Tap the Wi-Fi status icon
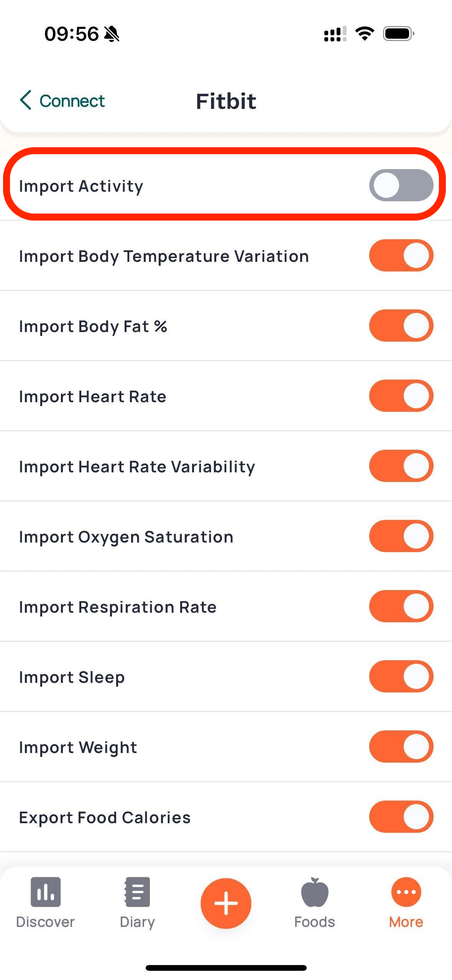The image size is (452, 980). click(x=365, y=34)
